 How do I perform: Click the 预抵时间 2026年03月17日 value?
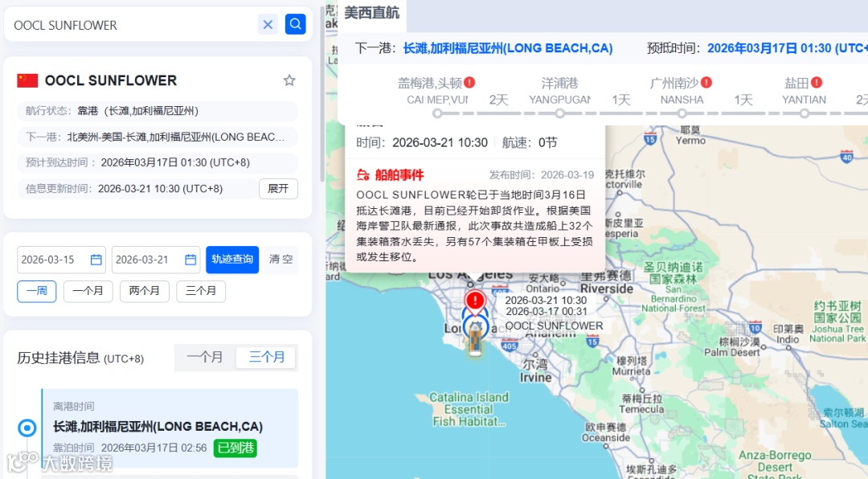(787, 48)
